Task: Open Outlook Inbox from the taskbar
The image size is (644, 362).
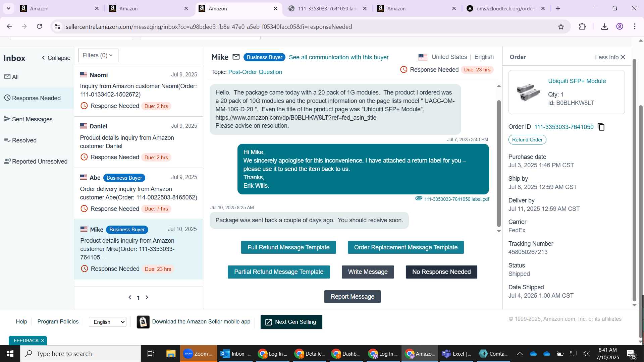Action: (235, 354)
